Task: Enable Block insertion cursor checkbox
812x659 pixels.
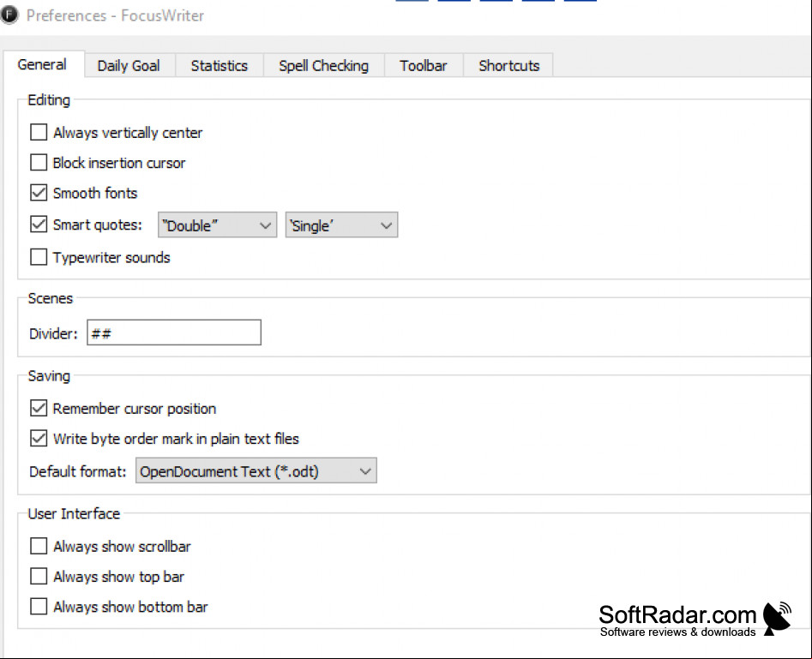Action: tap(39, 163)
